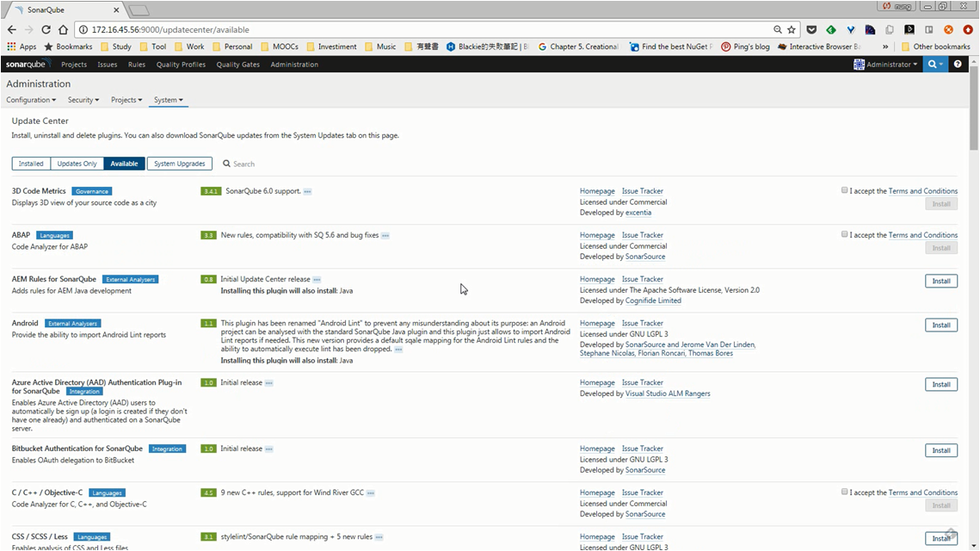Viewport: 980px width, 551px height.
Task: Click the Languages tag on ABAP
Action: coord(54,235)
